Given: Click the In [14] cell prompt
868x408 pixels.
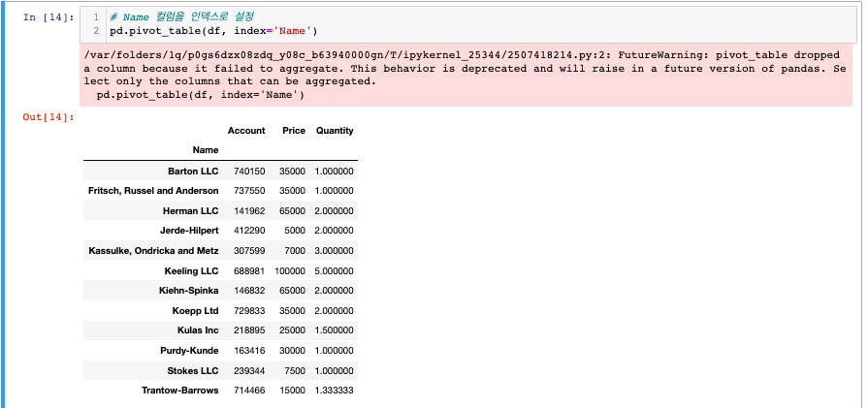Looking at the screenshot, I should pyautogui.click(x=48, y=17).
